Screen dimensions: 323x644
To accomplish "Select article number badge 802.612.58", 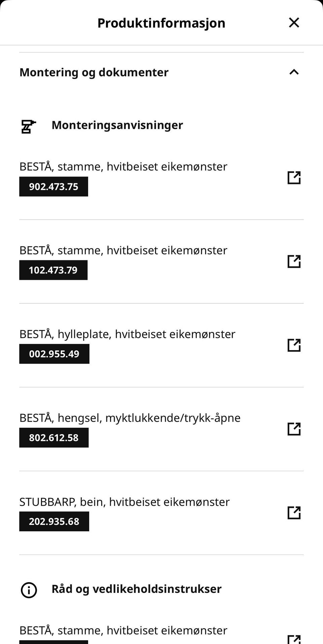I will tap(54, 438).
